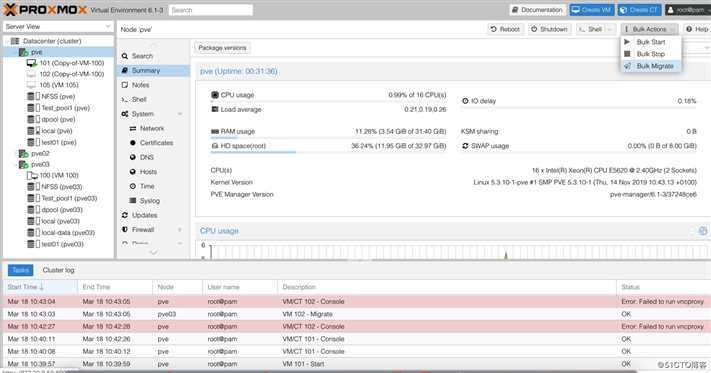The height and width of the screenshot is (373, 711).
Task: Choose Bulk Stop
Action: 651,54
